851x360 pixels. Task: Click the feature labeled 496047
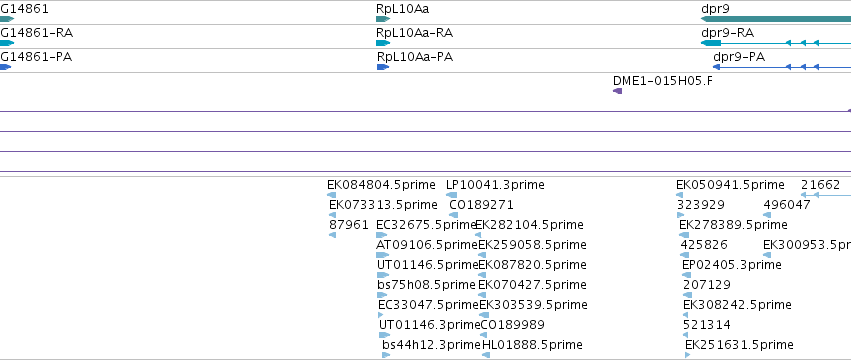[787, 205]
